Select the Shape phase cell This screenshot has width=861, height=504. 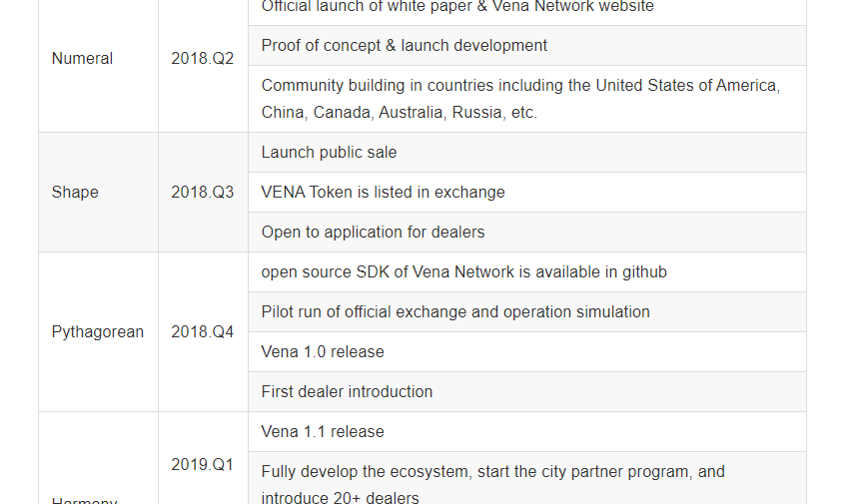[x=75, y=193]
